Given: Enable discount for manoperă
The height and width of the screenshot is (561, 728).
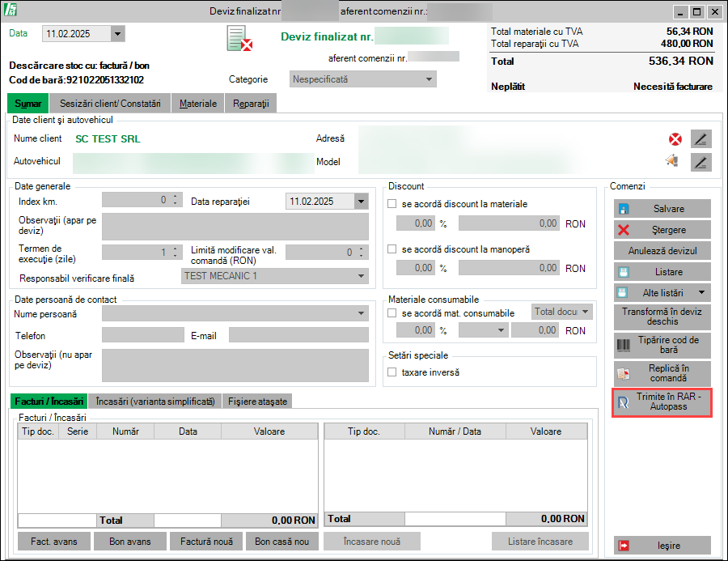Looking at the screenshot, I should point(393,249).
